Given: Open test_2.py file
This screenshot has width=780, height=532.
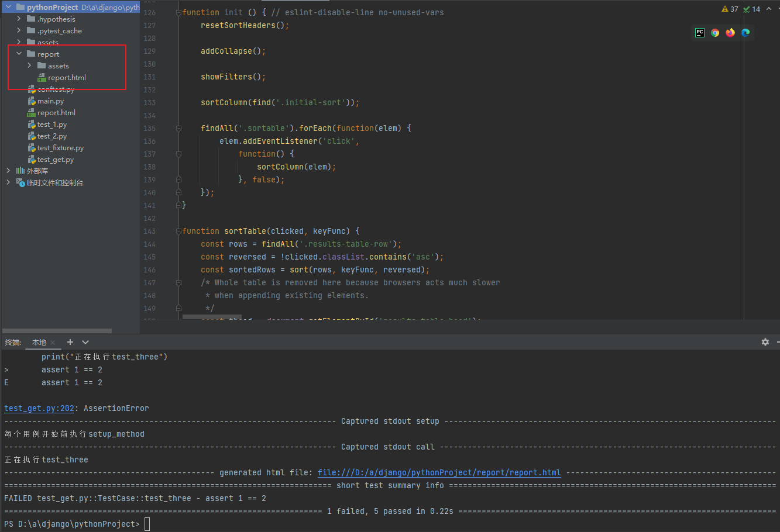Looking at the screenshot, I should click(x=52, y=136).
